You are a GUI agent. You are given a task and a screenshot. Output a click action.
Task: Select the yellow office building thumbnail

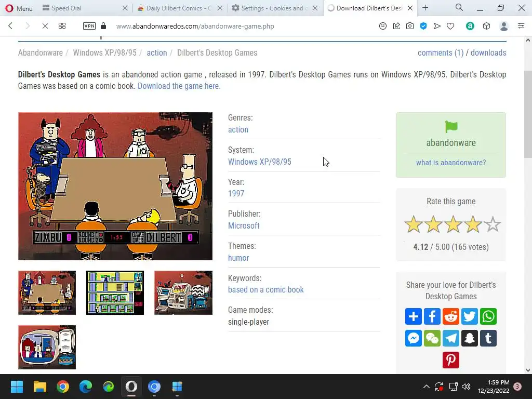point(115,292)
